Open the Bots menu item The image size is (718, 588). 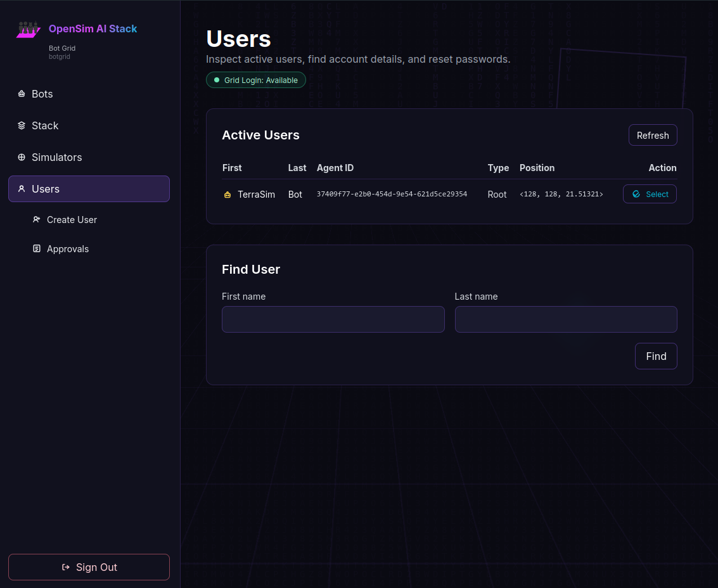[89, 94]
